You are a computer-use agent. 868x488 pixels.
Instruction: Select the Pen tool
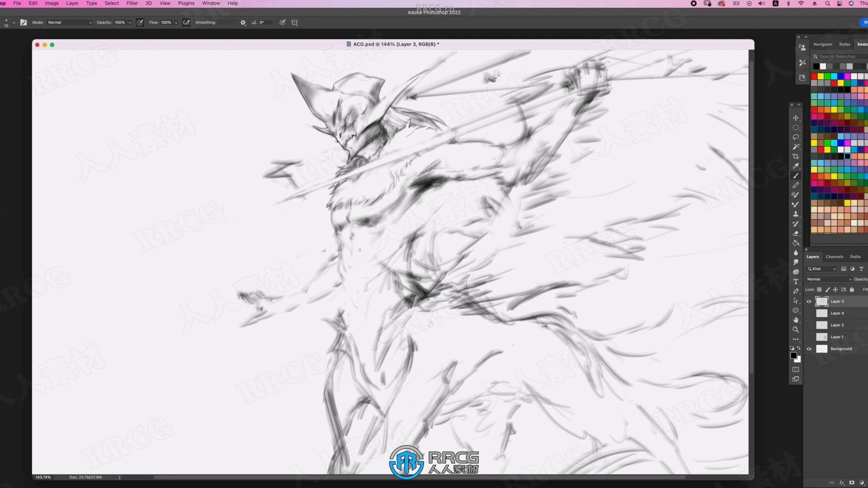[796, 291]
